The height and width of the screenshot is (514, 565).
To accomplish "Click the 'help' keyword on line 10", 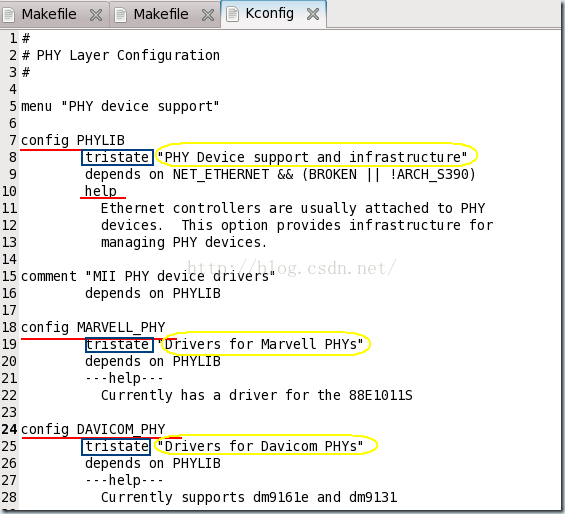I will [101, 191].
